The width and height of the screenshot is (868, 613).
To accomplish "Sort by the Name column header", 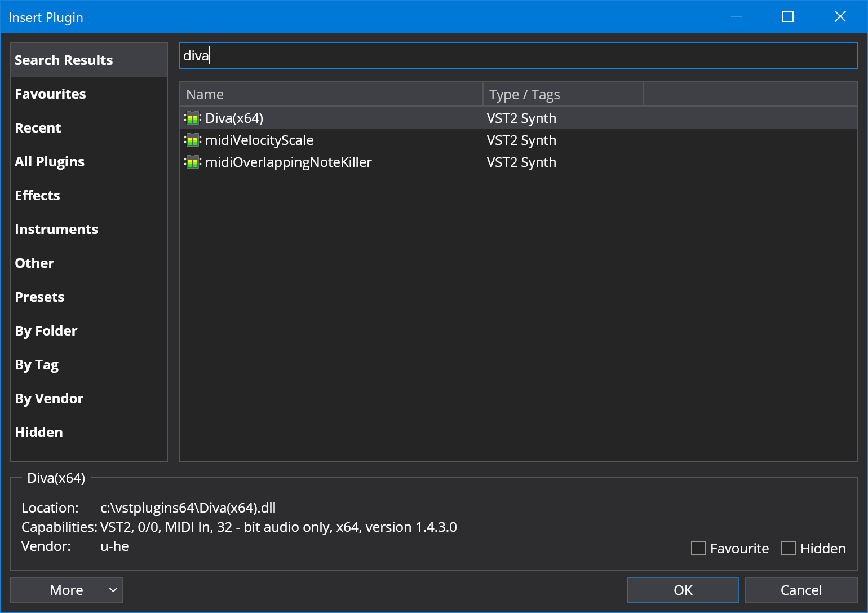I will tap(331, 94).
